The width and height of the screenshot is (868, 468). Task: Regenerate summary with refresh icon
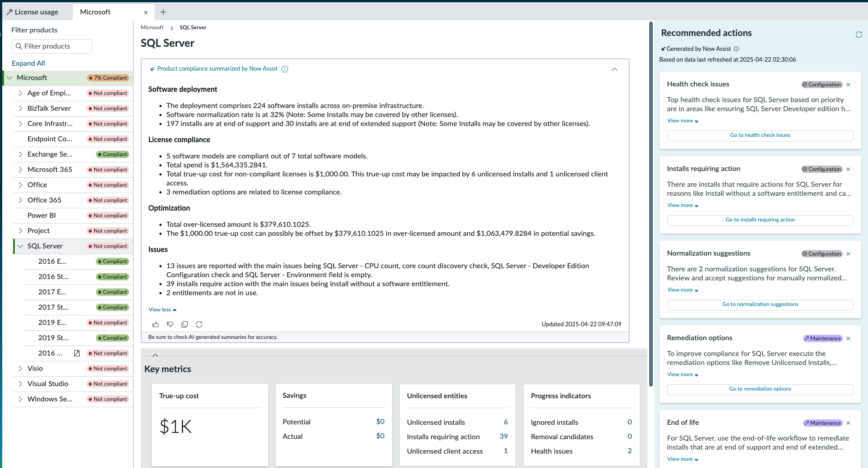[x=199, y=324]
